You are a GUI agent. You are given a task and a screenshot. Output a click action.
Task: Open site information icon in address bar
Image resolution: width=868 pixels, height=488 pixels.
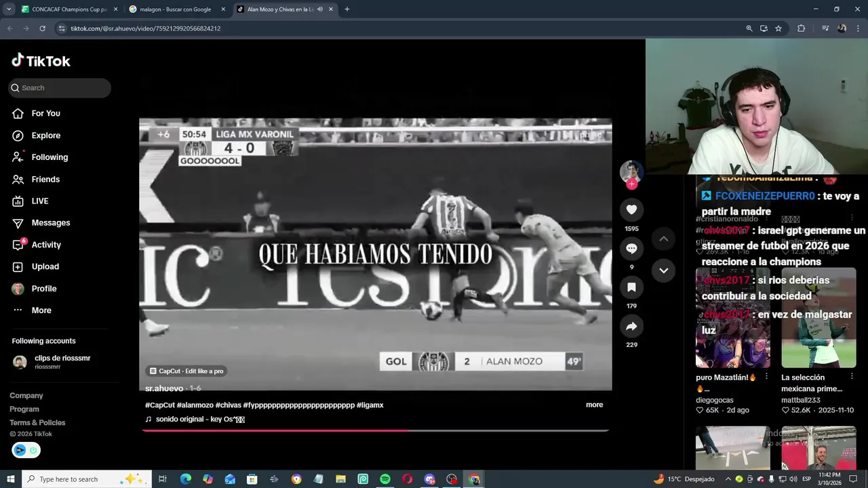tap(62, 28)
